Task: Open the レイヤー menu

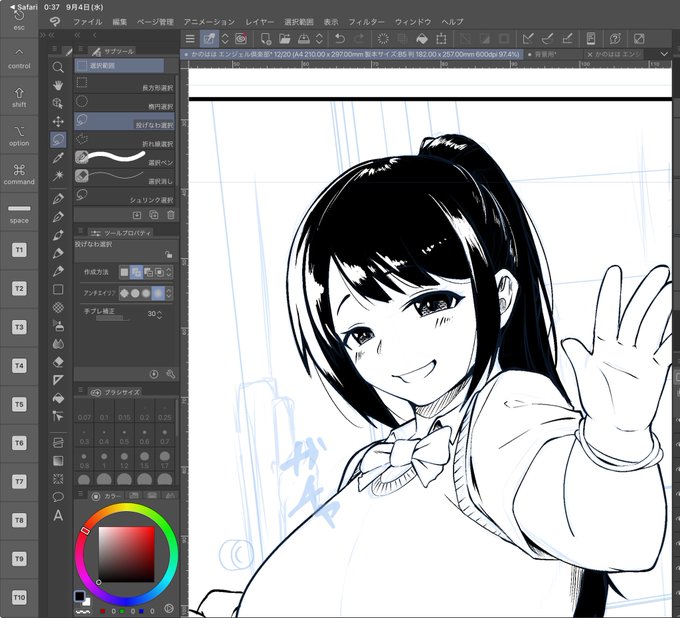Action: (x=260, y=22)
